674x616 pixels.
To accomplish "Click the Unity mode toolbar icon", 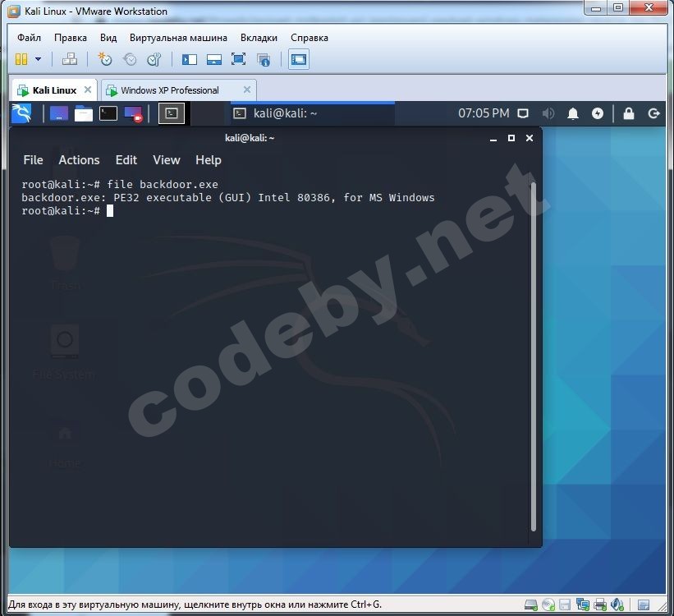I will pos(263,60).
